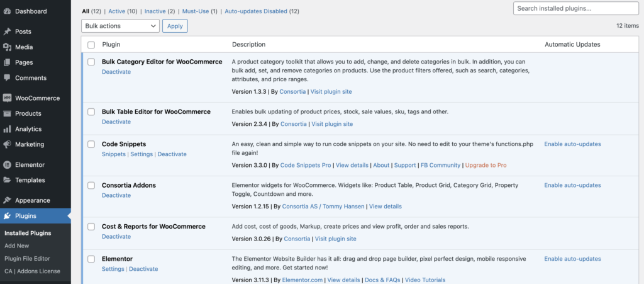This screenshot has height=284, width=644.
Task: Show Auto-updates Disabled plugins filter
Action: pos(262,11)
